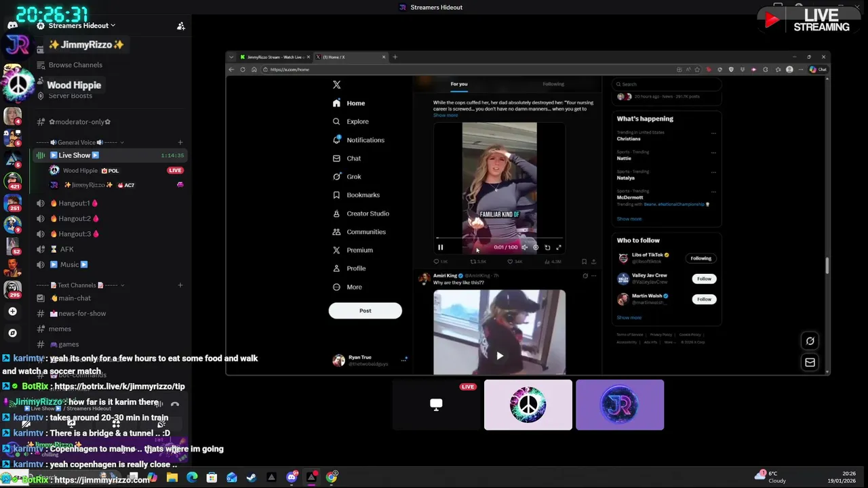Switch to the For you tab

459,84
